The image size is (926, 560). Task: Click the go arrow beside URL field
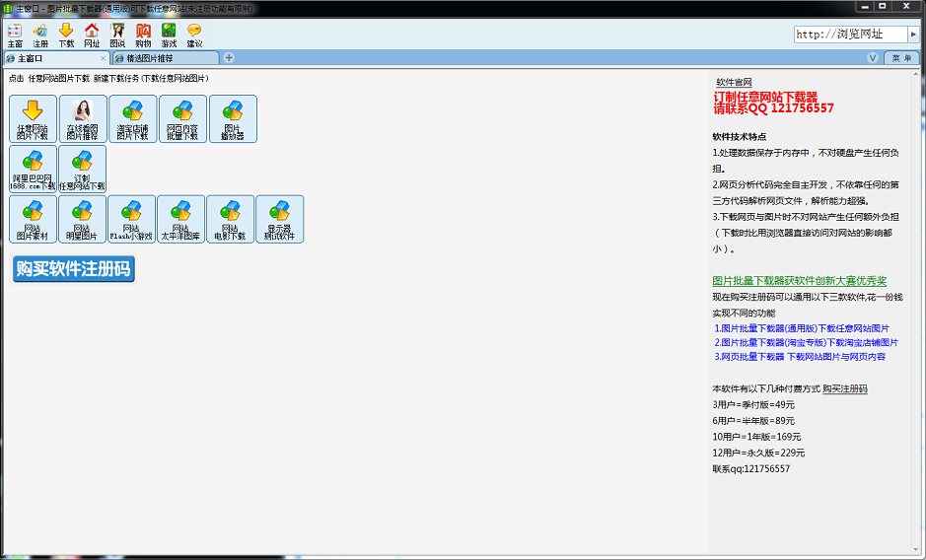[x=913, y=35]
